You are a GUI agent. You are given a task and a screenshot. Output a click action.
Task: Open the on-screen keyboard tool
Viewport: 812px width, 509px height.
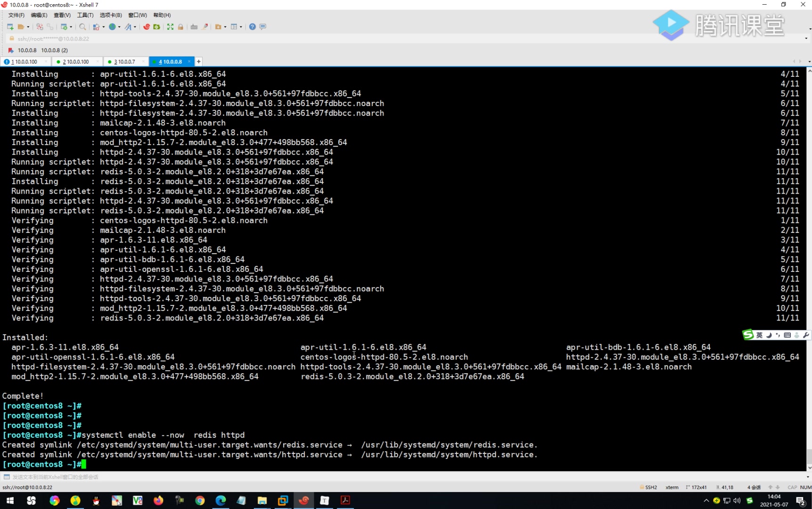195,27
